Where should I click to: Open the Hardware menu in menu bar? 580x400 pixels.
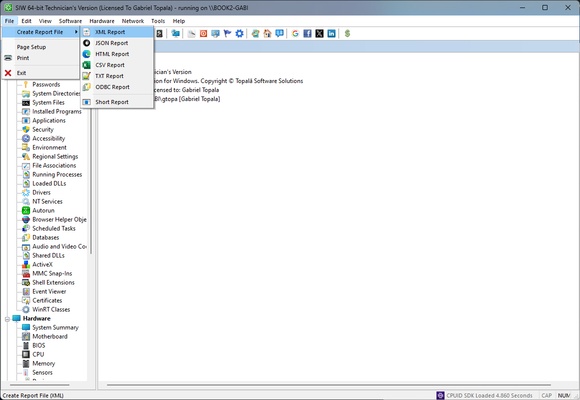102,21
